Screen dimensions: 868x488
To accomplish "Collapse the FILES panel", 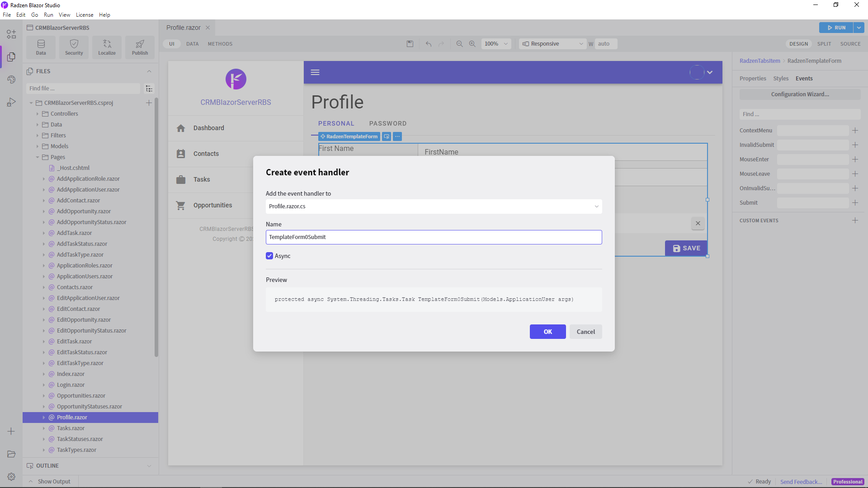I will click(x=149, y=71).
